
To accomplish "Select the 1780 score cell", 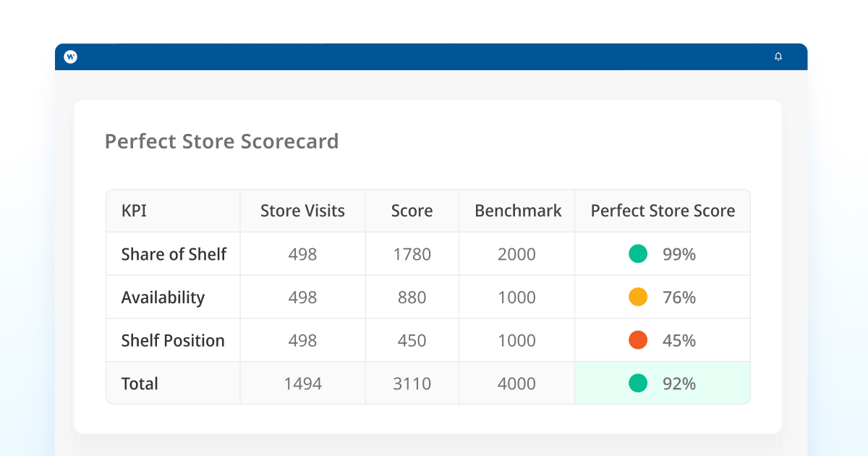I will click(x=412, y=254).
